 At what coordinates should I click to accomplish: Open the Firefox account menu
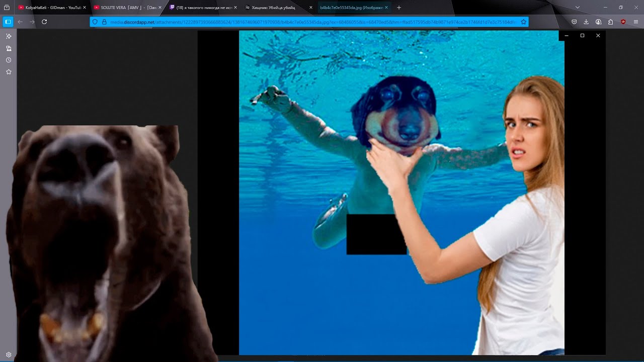point(598,22)
